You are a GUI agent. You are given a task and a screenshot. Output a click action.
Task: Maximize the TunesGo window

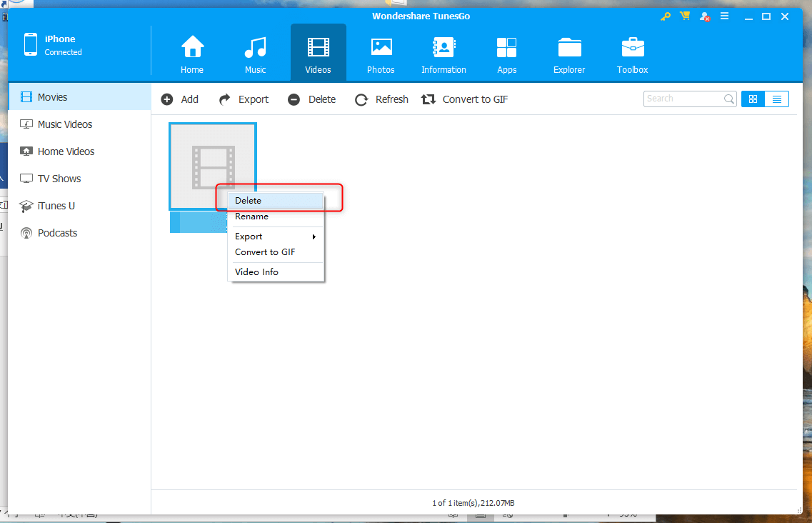[766, 16]
